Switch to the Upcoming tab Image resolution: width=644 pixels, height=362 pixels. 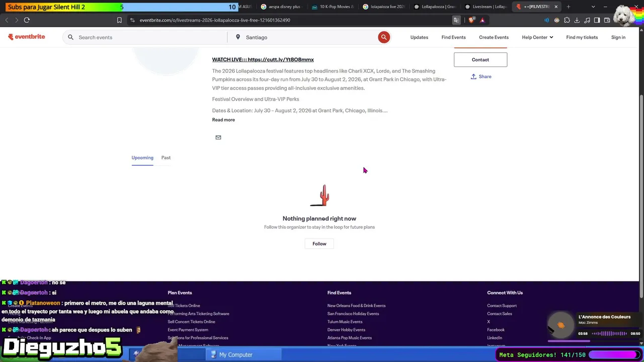(x=142, y=158)
